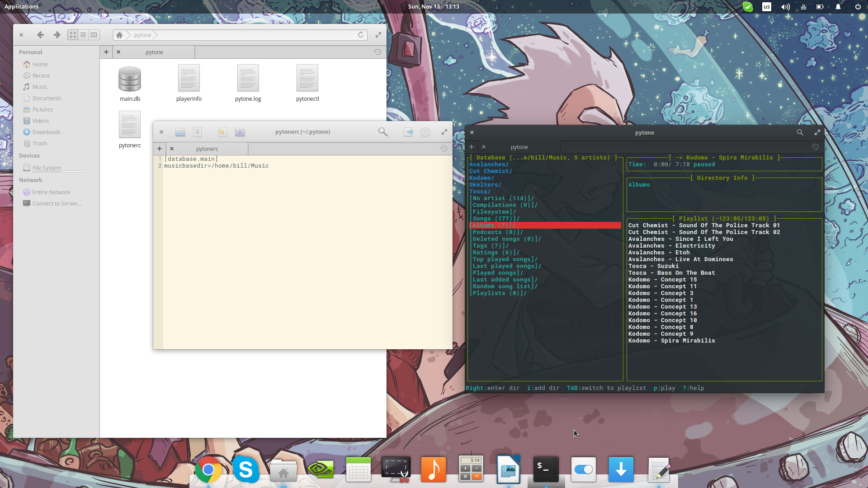
Task: Open Pictures in sidebar
Action: pos(42,109)
